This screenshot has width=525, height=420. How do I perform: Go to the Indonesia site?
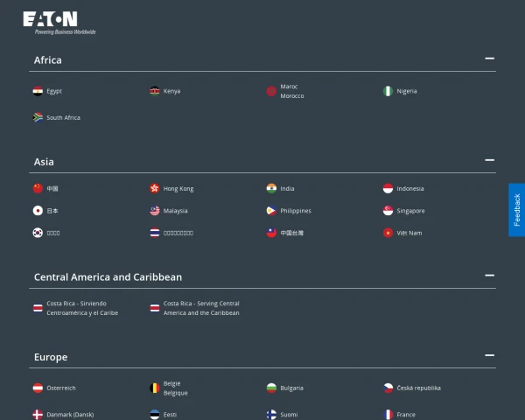pyautogui.click(x=409, y=189)
